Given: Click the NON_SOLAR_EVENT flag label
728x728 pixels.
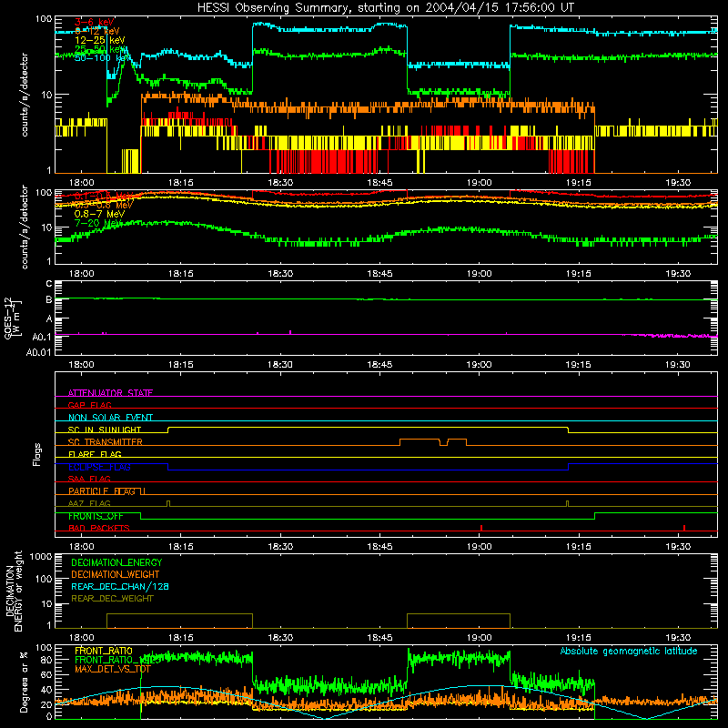Looking at the screenshot, I should tap(110, 418).
